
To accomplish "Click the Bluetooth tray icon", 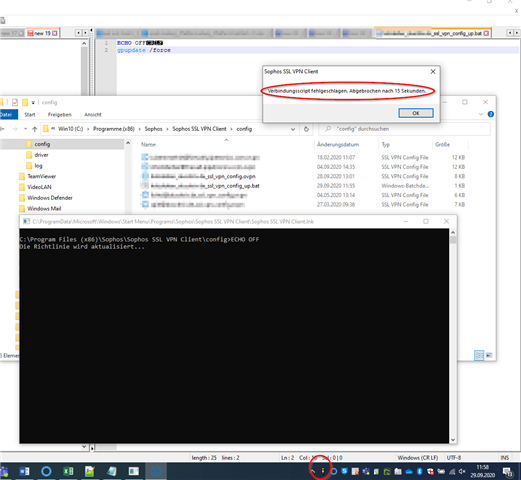I will 420,471.
